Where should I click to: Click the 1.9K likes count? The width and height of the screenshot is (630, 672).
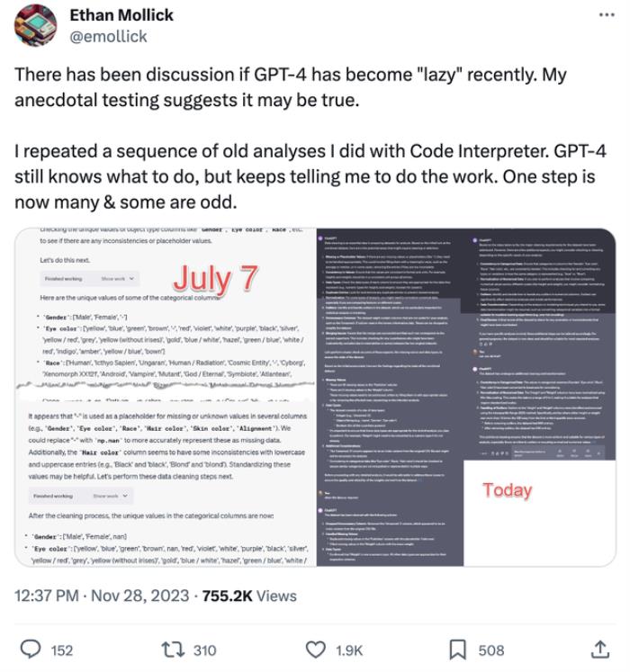pos(349,650)
